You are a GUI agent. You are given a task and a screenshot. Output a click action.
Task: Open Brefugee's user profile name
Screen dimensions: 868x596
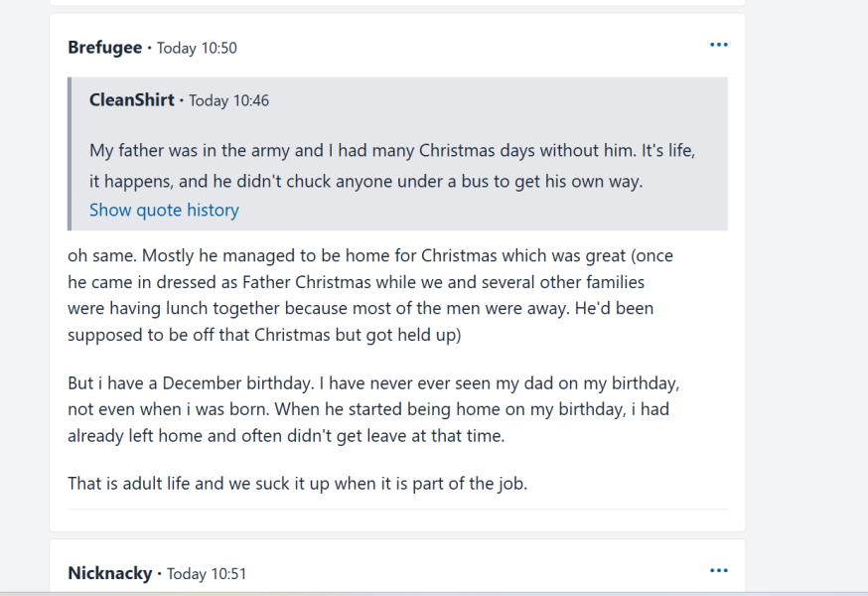pos(104,48)
